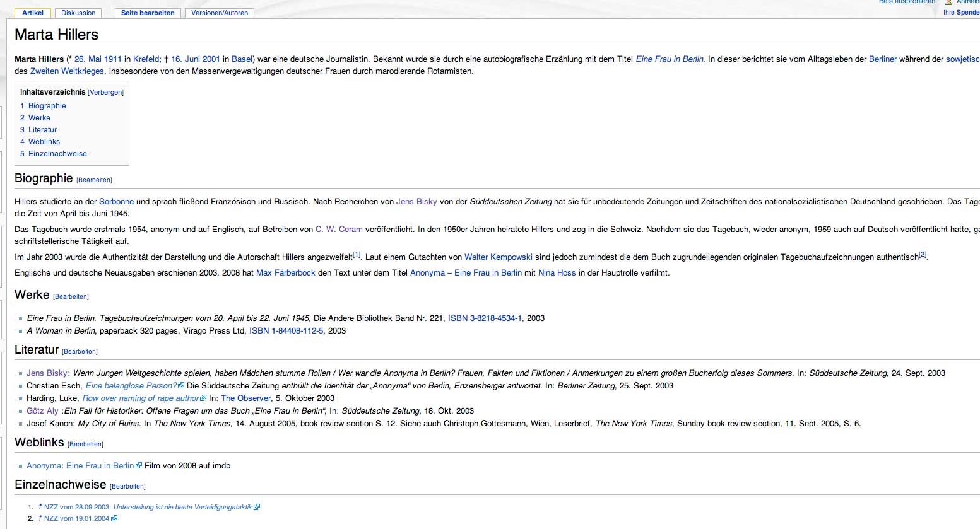The image size is (980, 529).
Task: Open the Nina Hoss article link
Action: [557, 273]
